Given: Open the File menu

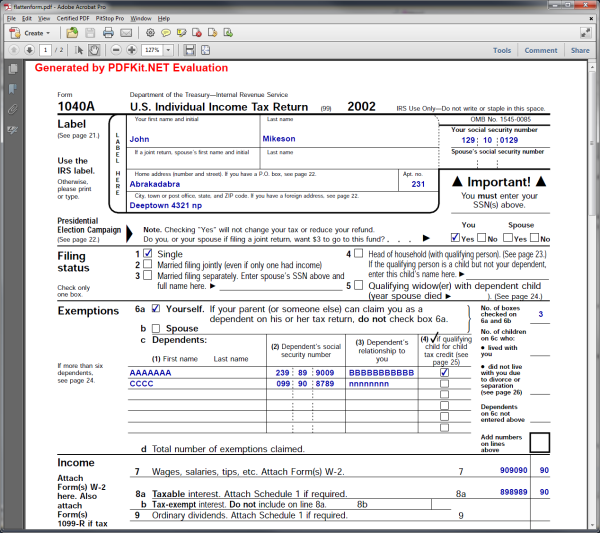Looking at the screenshot, I should tap(11, 18).
